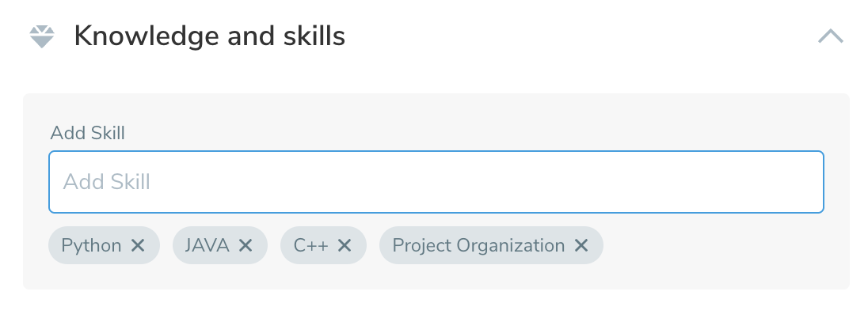Select the JAVA chip label text

pyautogui.click(x=207, y=245)
